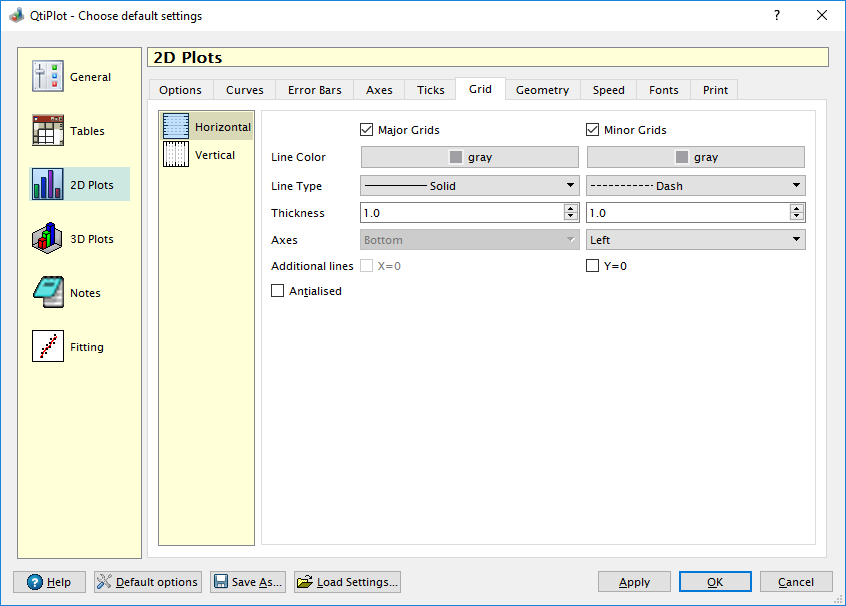
Task: Select the Vertical grid icon
Action: [x=176, y=155]
